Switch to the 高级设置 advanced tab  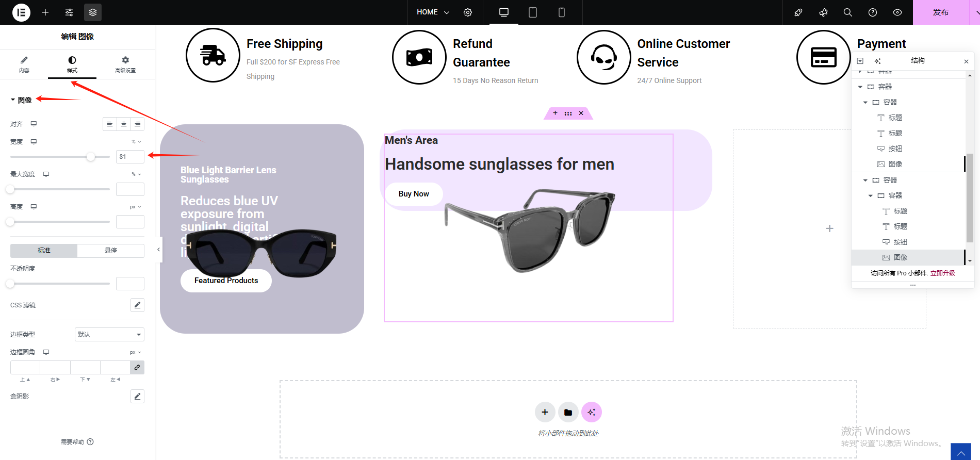[x=125, y=64]
